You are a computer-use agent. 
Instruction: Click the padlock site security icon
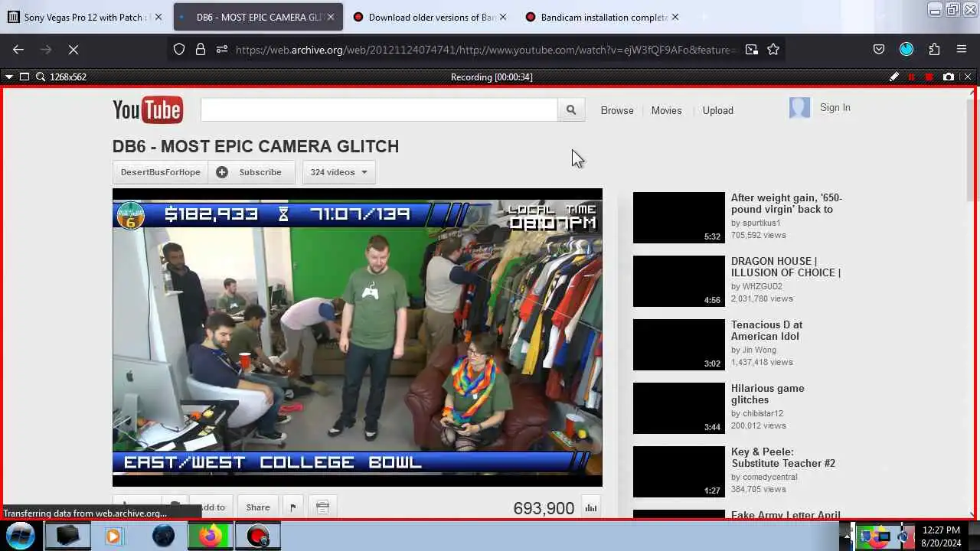click(x=201, y=49)
